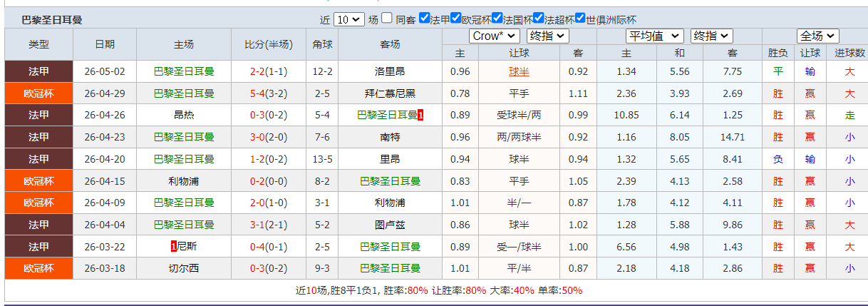
Task: Open the 1-2(0-2) score versus 里昂
Action: 268,159
